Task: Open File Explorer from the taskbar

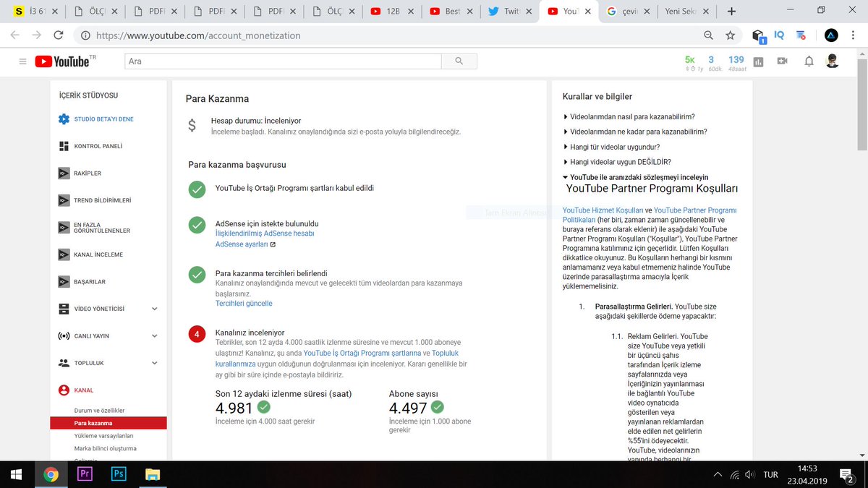Action: pos(153,474)
